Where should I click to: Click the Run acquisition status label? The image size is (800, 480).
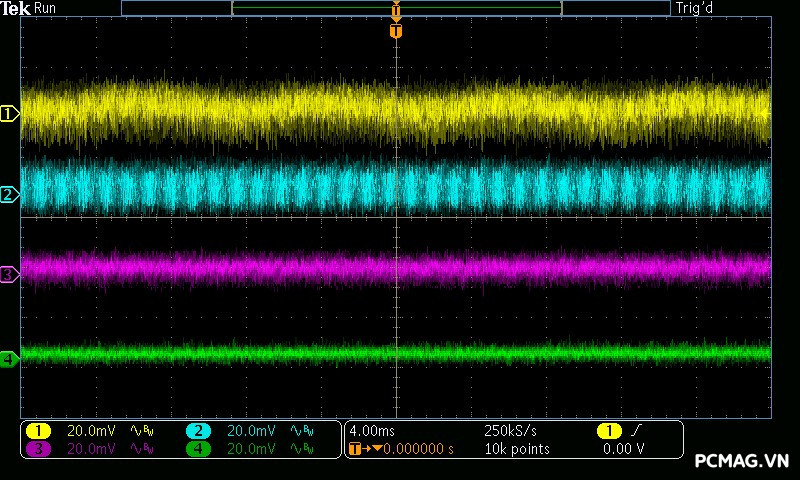[x=46, y=8]
